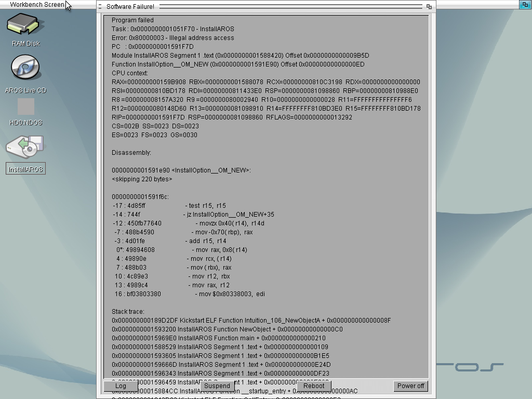Click the Suspend button
532x399 pixels.
click(217, 386)
